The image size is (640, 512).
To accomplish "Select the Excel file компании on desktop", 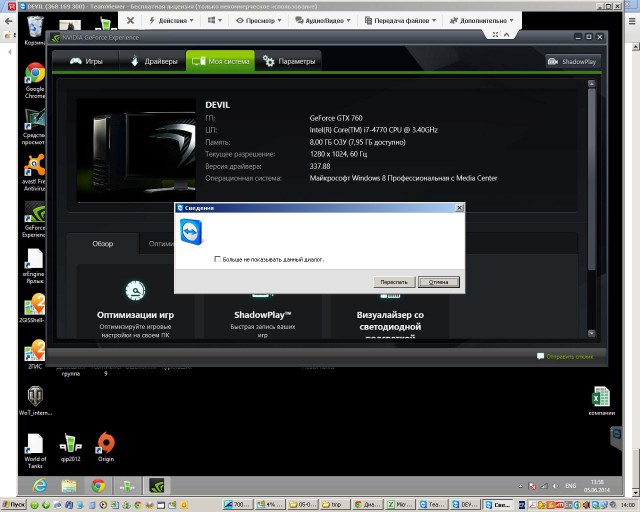I will [602, 401].
